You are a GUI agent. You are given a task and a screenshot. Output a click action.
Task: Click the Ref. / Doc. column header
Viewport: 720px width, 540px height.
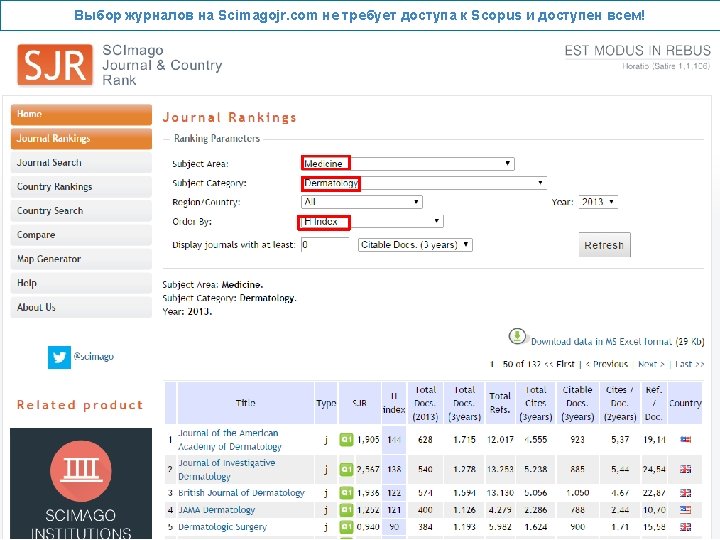pos(653,403)
